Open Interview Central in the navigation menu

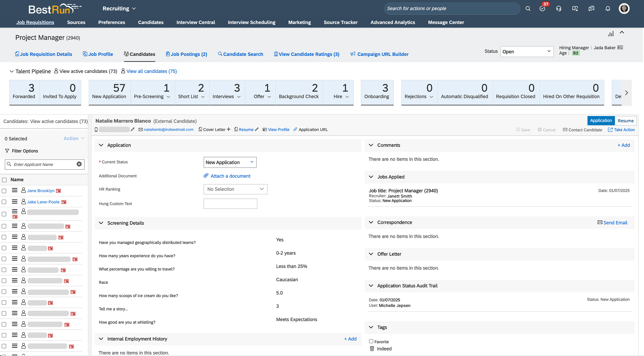[195, 22]
